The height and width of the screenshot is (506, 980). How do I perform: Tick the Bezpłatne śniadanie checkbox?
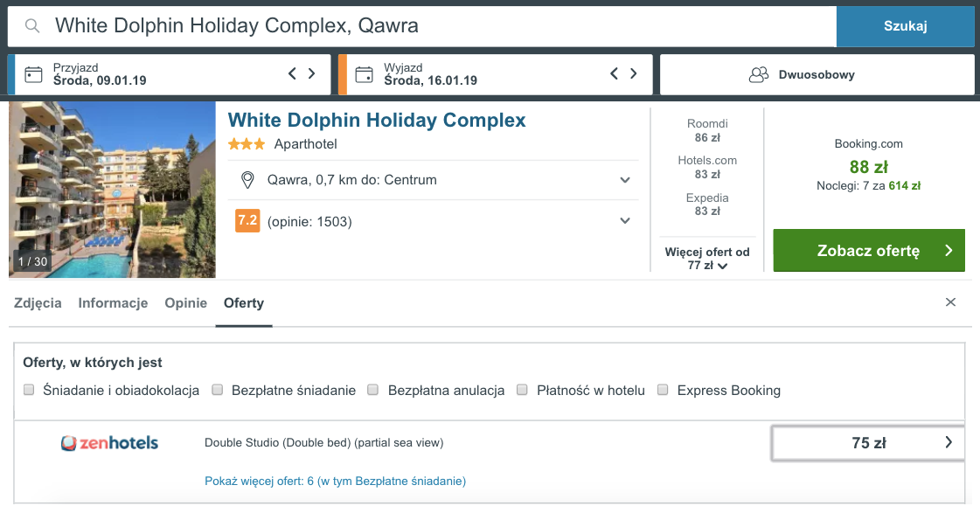point(218,390)
